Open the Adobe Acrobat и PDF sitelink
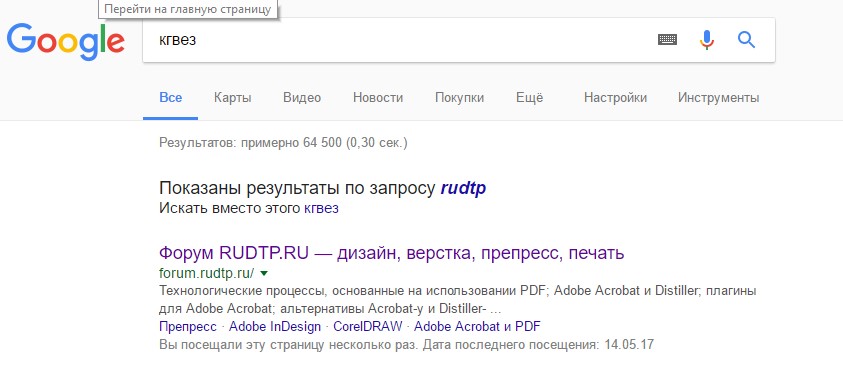Viewport: 843px width, 365px height. (477, 327)
